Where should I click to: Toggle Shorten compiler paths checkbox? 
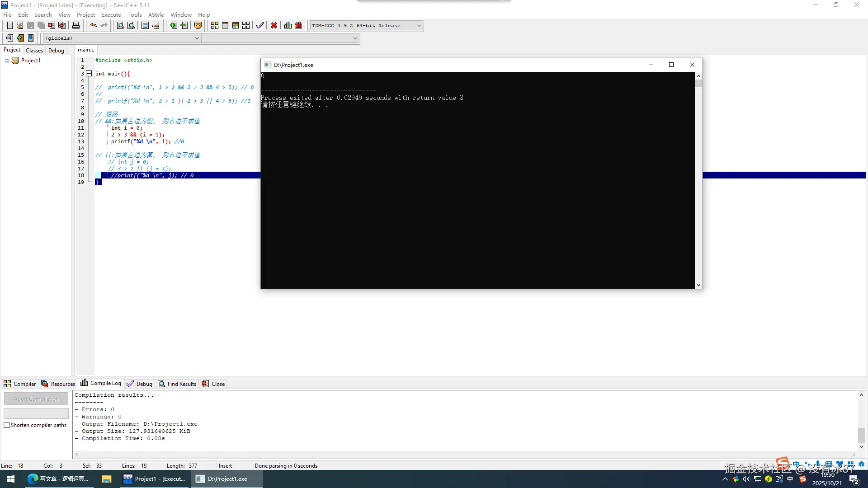point(7,425)
